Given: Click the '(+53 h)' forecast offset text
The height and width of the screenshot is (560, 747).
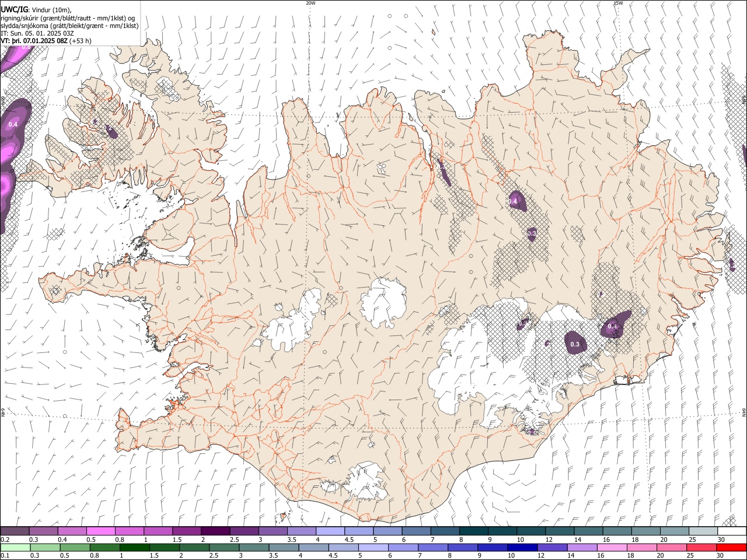Looking at the screenshot, I should pyautogui.click(x=81, y=41).
